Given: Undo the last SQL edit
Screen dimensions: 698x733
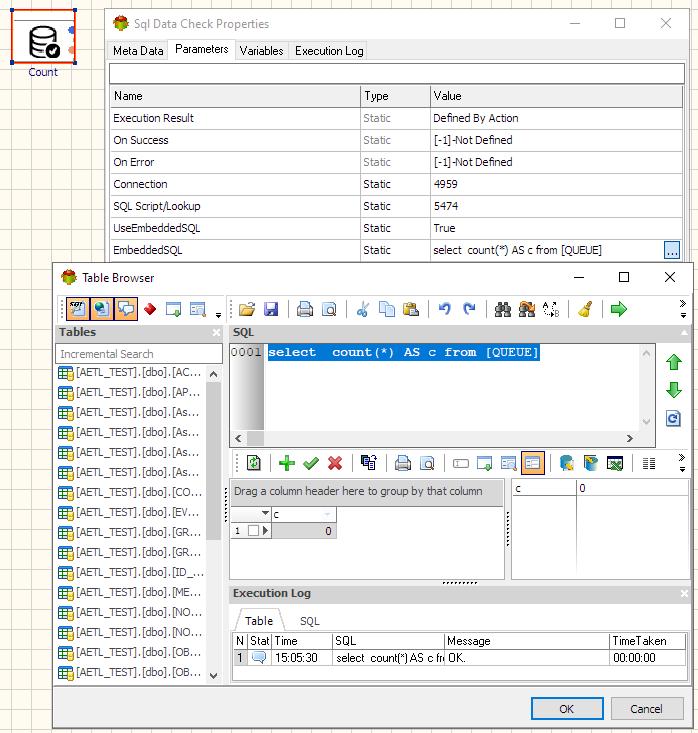Looking at the screenshot, I should pyautogui.click(x=445, y=309).
